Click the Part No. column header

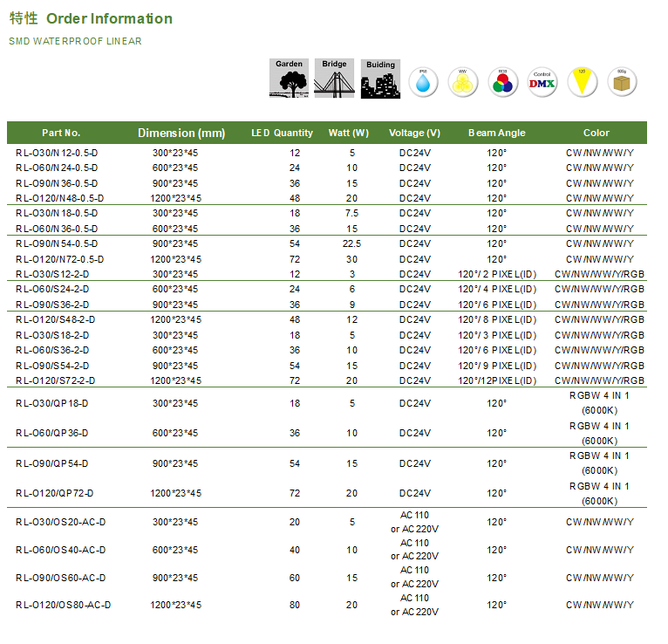tap(61, 133)
